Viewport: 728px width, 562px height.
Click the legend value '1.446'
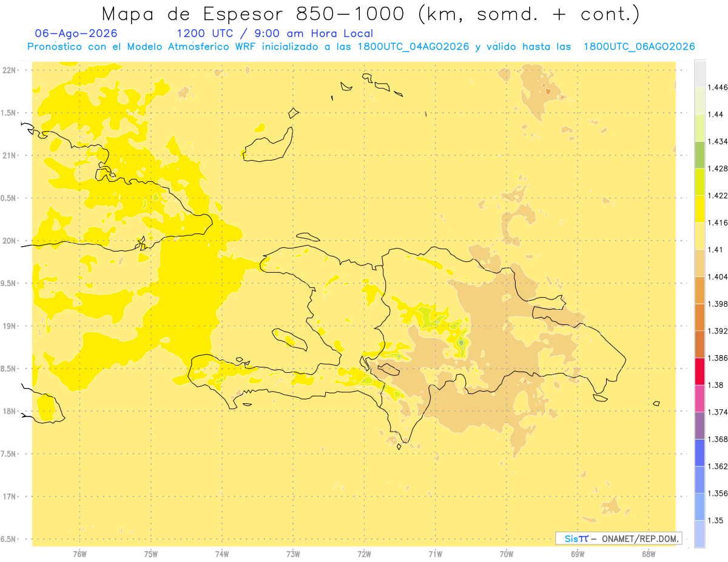pos(718,87)
